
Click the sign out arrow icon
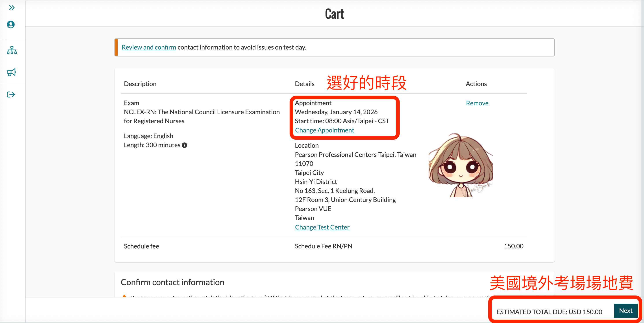click(11, 94)
